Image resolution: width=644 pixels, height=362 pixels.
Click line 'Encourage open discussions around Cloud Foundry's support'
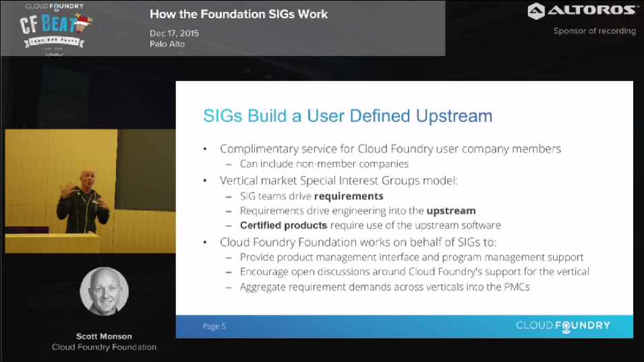click(x=415, y=272)
